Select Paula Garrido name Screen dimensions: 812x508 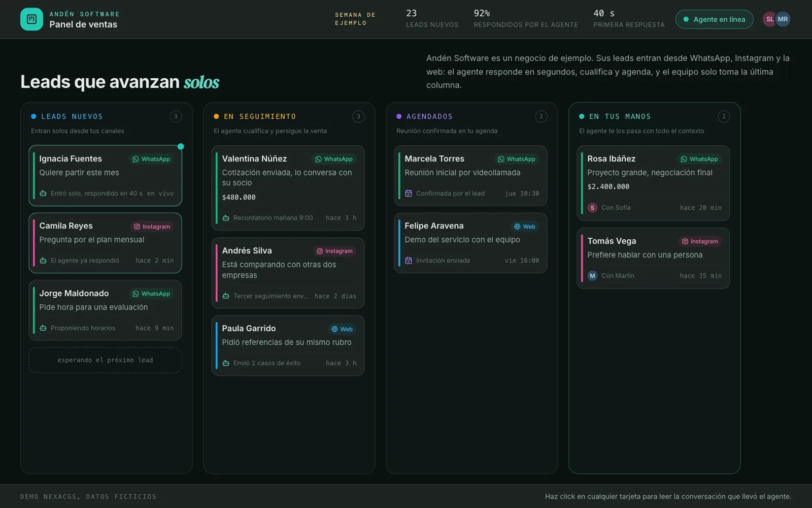(x=249, y=328)
